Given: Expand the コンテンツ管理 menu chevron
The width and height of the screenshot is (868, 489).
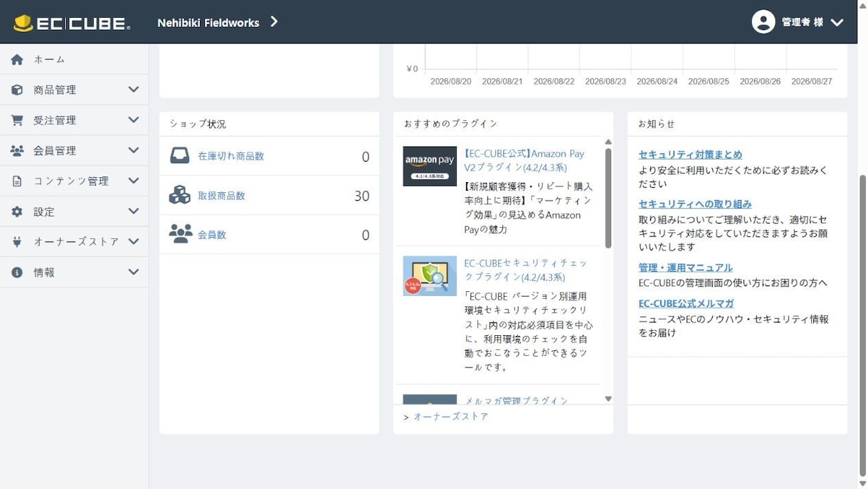Looking at the screenshot, I should pos(133,181).
